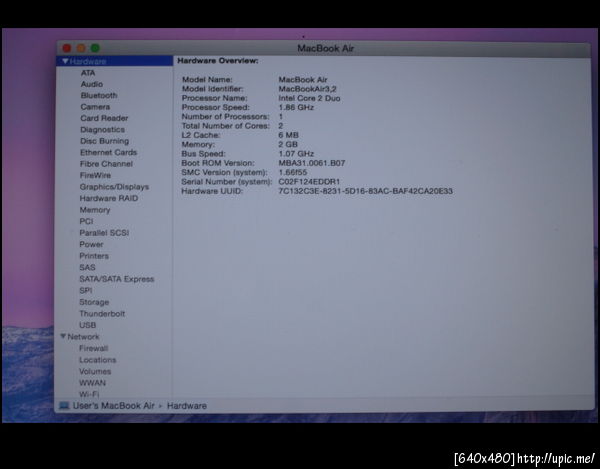Viewport: 600px width, 469px height.
Task: Collapse the Network disclosure triangle
Action: (x=63, y=336)
